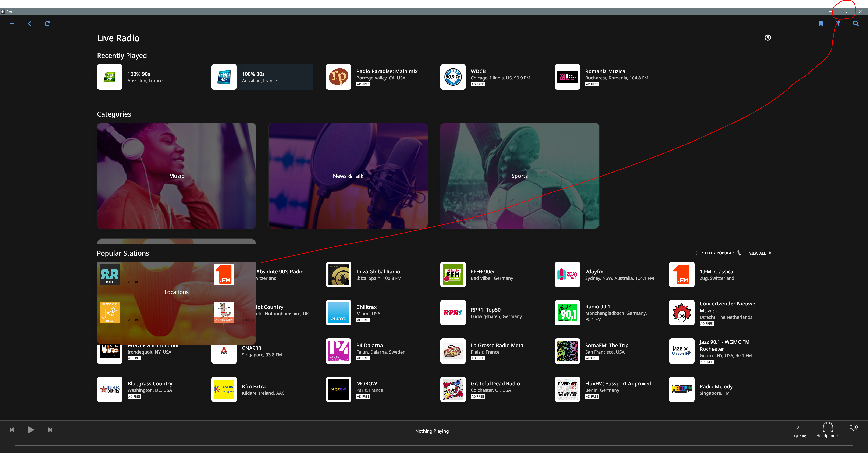Click the CNA938 station name
Image resolution: width=868 pixels, height=453 pixels.
pos(251,348)
